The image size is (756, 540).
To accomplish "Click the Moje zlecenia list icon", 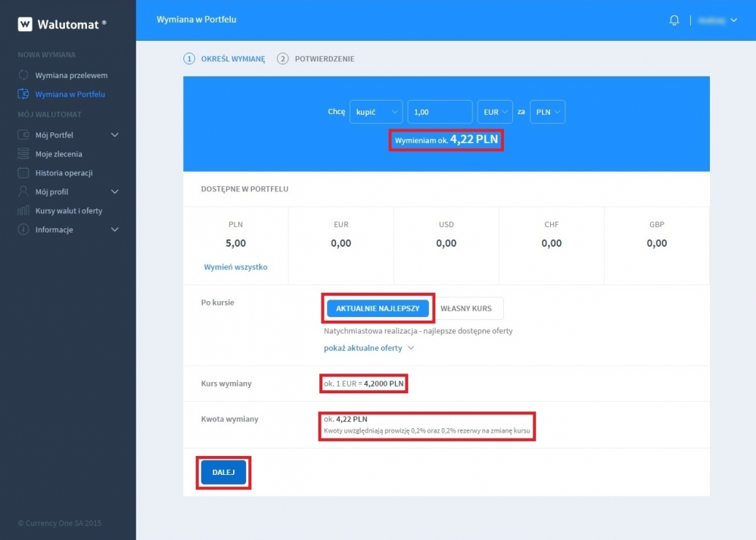I will coord(23,154).
